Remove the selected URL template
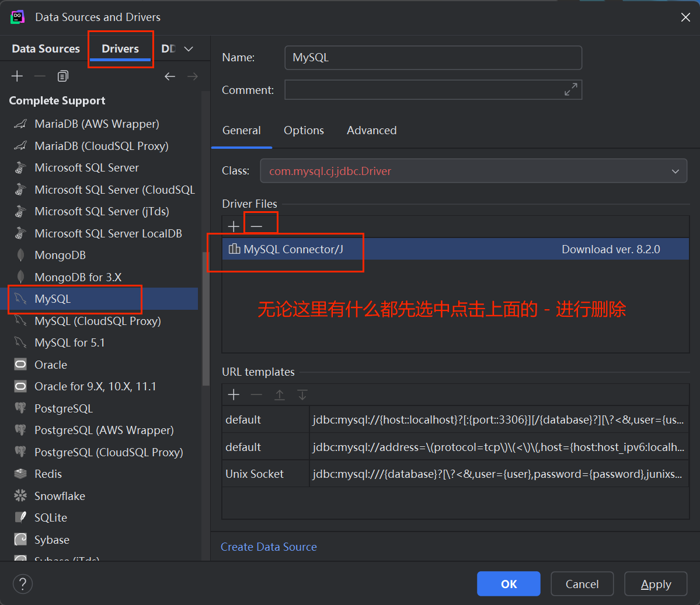Screen dimensions: 700x605 256,394
